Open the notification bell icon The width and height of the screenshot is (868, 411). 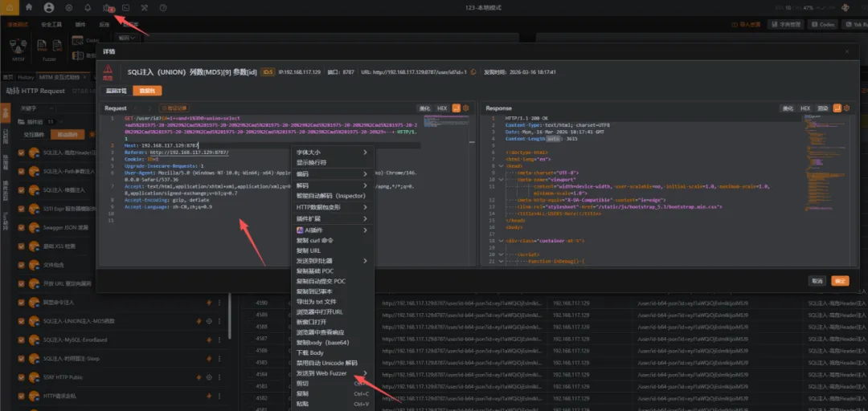(x=88, y=8)
